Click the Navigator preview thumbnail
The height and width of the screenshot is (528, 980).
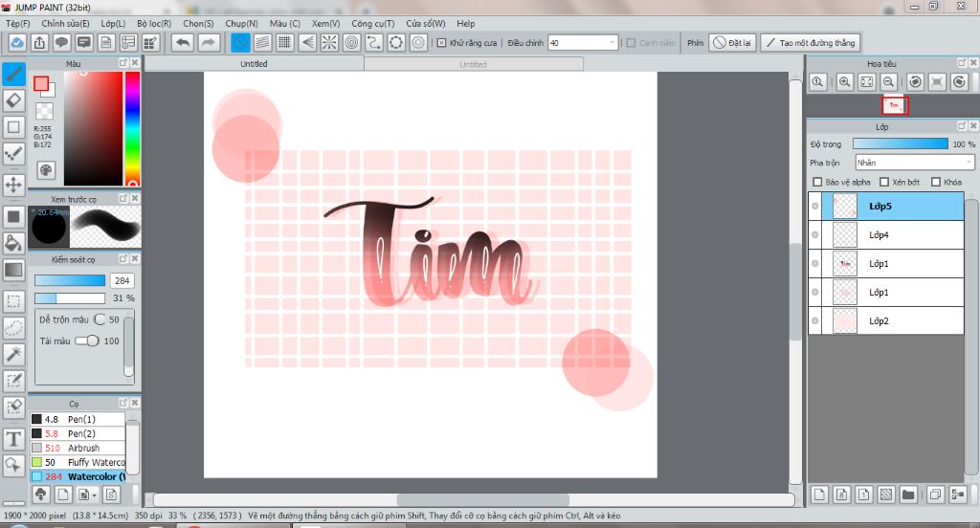click(x=895, y=105)
